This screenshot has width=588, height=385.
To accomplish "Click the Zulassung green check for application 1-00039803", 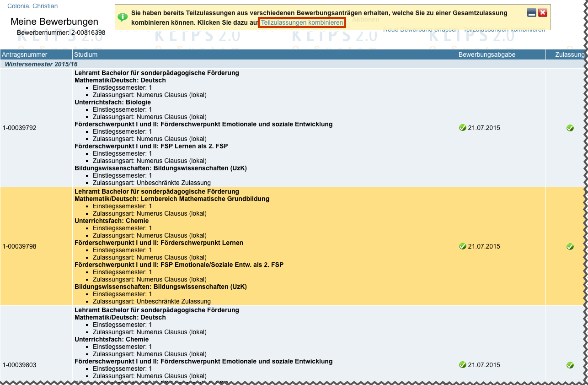I will [x=570, y=365].
